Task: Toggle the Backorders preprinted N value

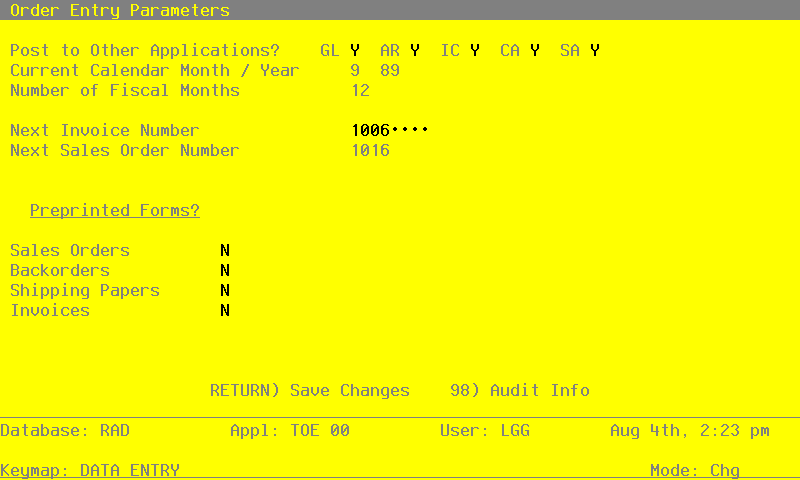Action: pos(225,270)
